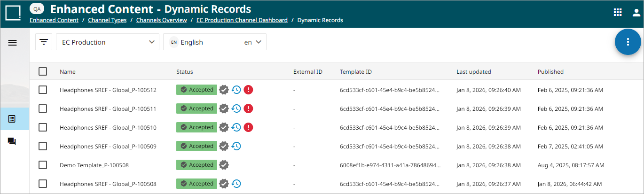Open the apps grid launcher
This screenshot has height=194, width=644.
click(x=618, y=13)
